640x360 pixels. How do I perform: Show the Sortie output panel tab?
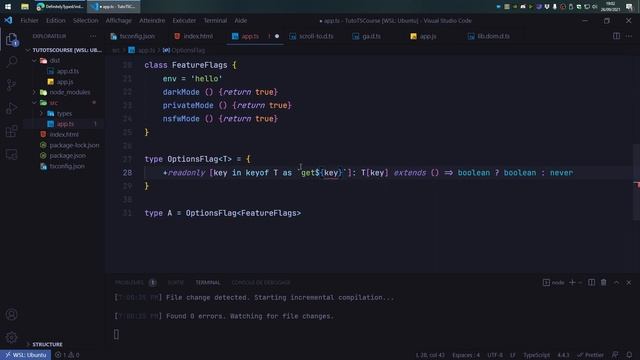click(176, 282)
